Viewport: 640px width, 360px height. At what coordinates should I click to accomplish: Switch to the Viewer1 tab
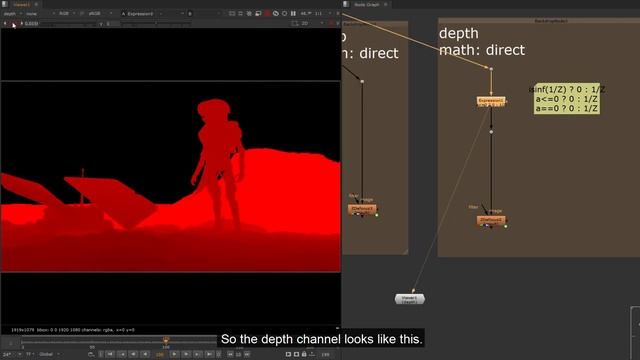(x=22, y=4)
